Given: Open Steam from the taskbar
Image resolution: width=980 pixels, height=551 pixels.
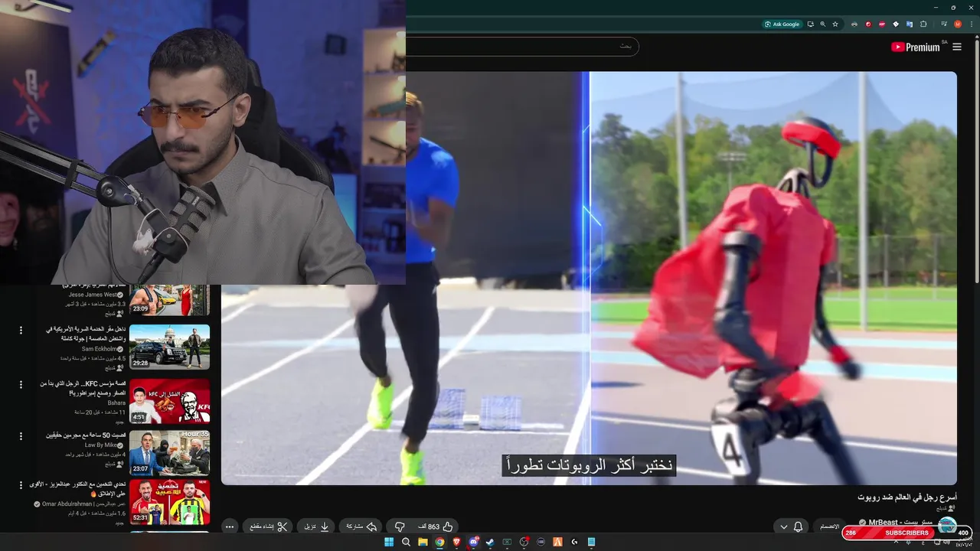Looking at the screenshot, I should [x=490, y=542].
